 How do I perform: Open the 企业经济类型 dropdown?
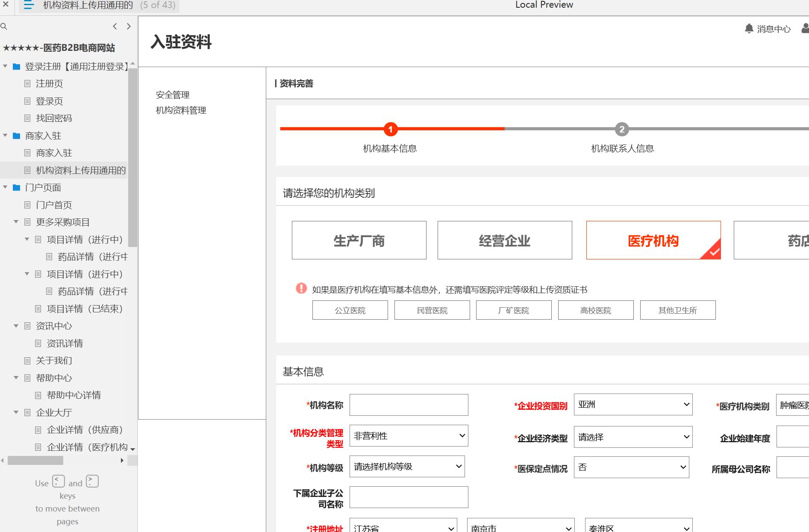(633, 437)
